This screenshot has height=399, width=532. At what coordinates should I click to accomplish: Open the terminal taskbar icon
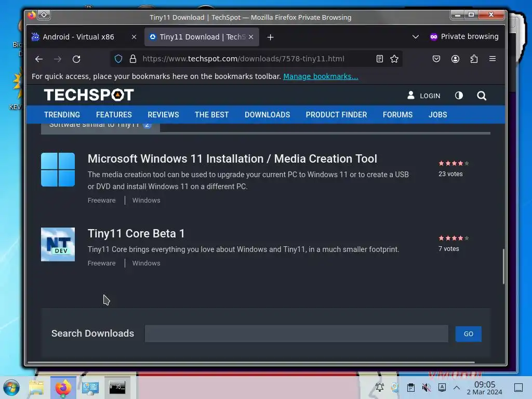tap(117, 387)
